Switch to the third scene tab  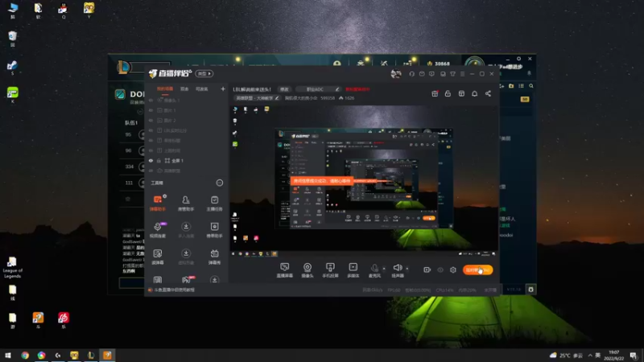pyautogui.click(x=202, y=89)
